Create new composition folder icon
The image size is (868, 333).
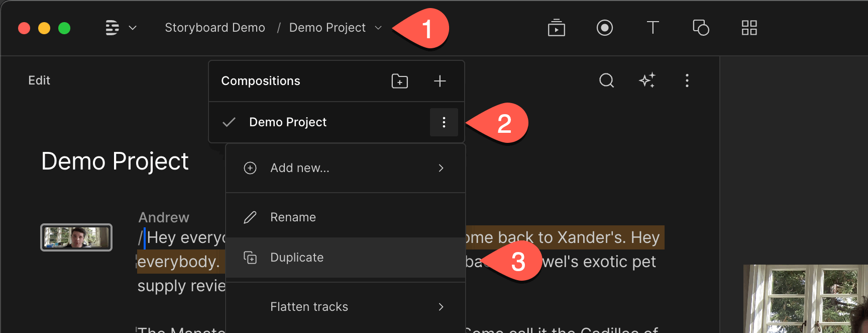click(400, 81)
